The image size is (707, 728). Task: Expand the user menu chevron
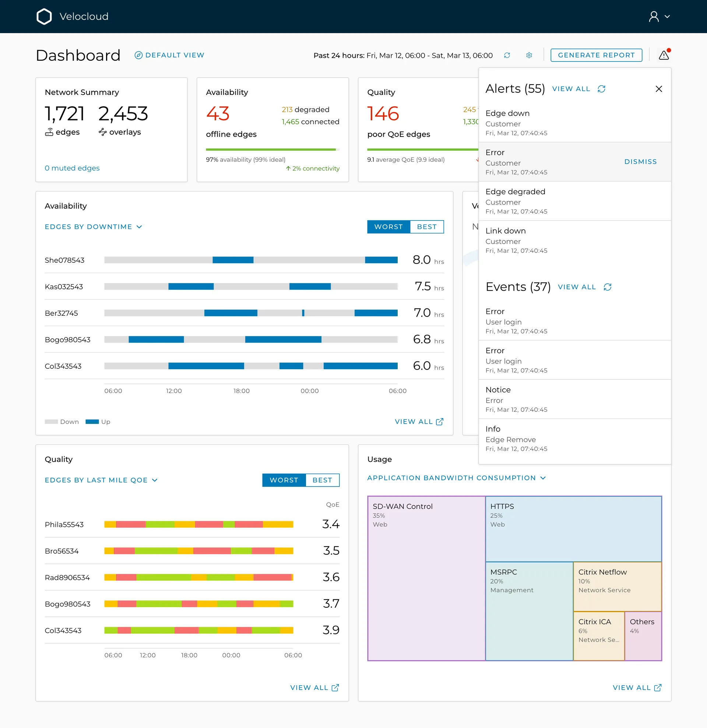pos(667,16)
